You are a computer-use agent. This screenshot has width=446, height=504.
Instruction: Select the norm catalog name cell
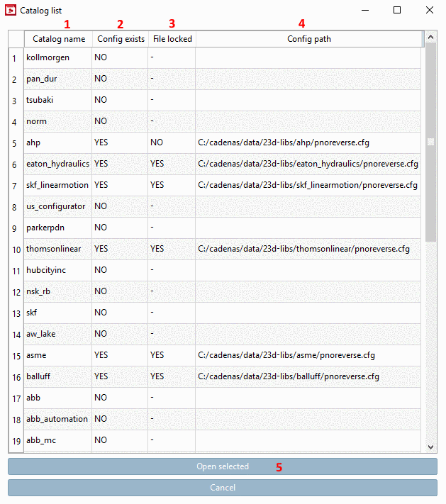tap(58, 121)
